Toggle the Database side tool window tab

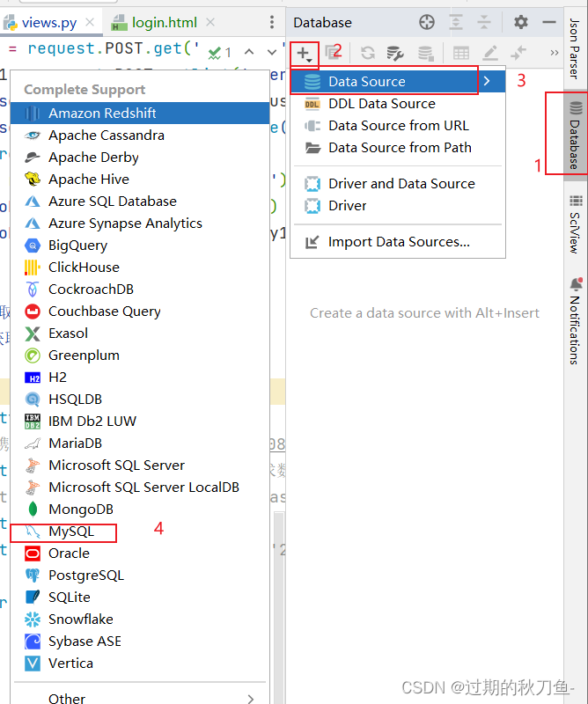click(576, 136)
